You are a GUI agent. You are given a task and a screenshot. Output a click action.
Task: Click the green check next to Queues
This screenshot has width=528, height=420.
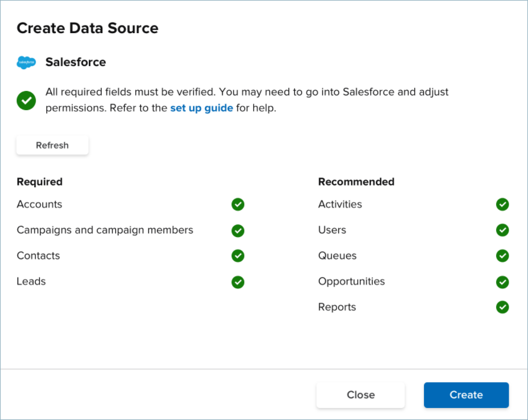point(502,256)
